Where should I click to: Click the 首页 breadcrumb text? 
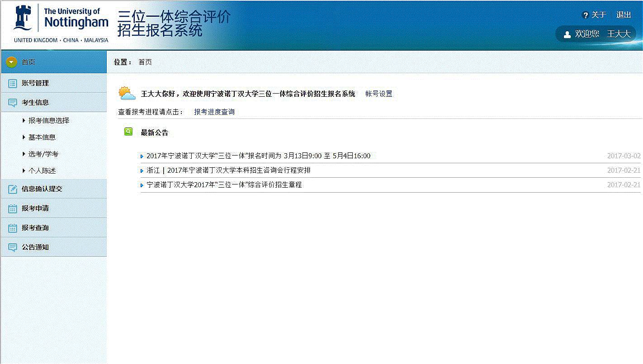coord(145,62)
